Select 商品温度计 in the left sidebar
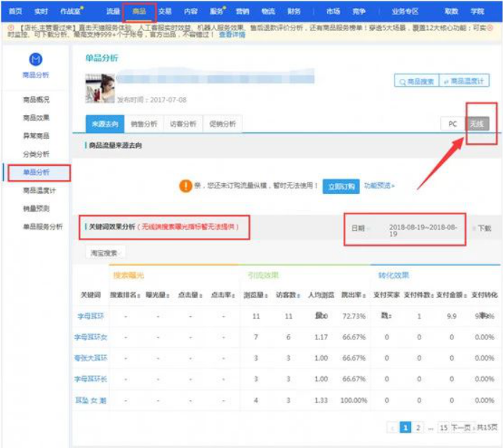Image resolution: width=503 pixels, height=448 pixels. (39, 190)
